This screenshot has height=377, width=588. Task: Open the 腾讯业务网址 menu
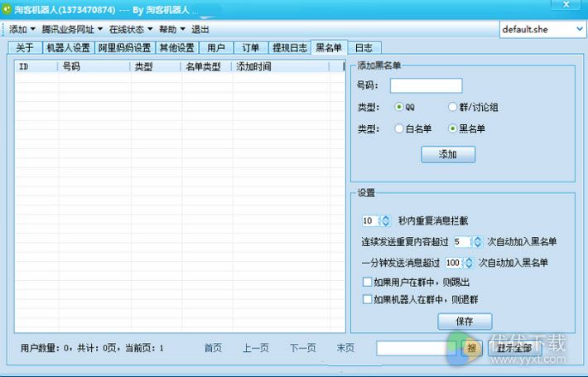(x=72, y=29)
